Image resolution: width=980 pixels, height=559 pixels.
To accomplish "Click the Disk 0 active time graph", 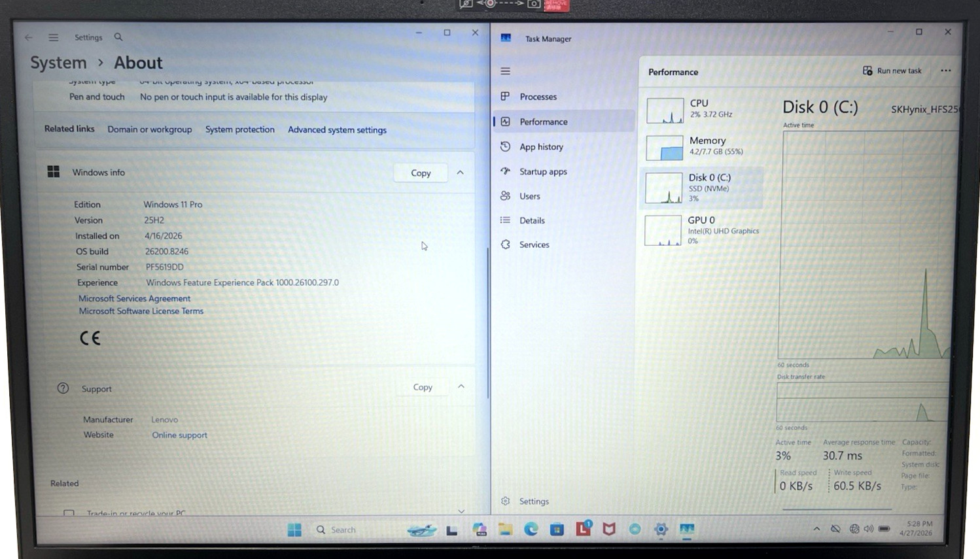I will pos(867,245).
